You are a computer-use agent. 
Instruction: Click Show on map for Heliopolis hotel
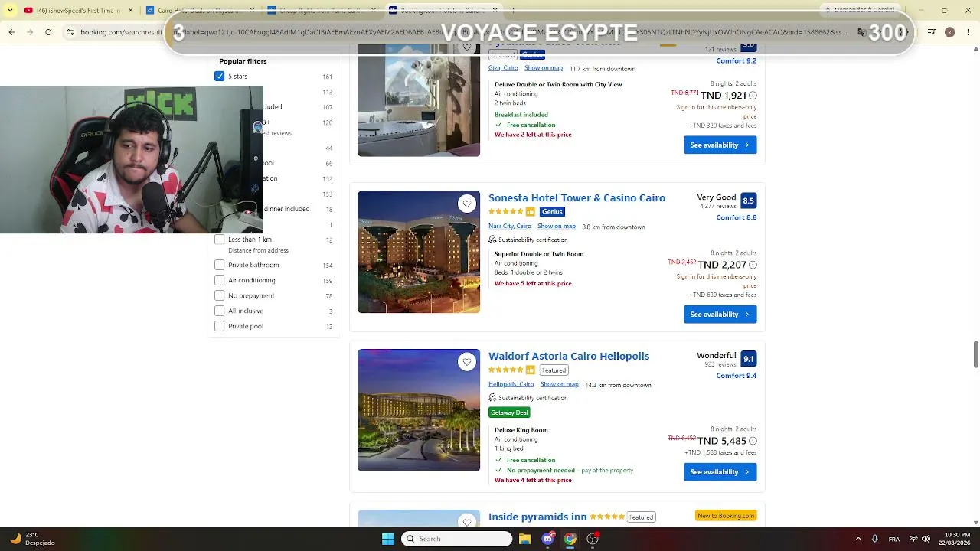click(560, 385)
